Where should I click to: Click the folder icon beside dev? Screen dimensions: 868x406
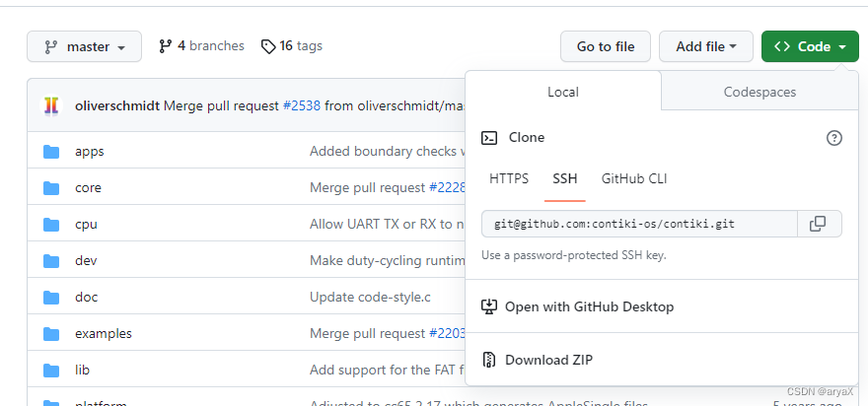pyautogui.click(x=51, y=260)
